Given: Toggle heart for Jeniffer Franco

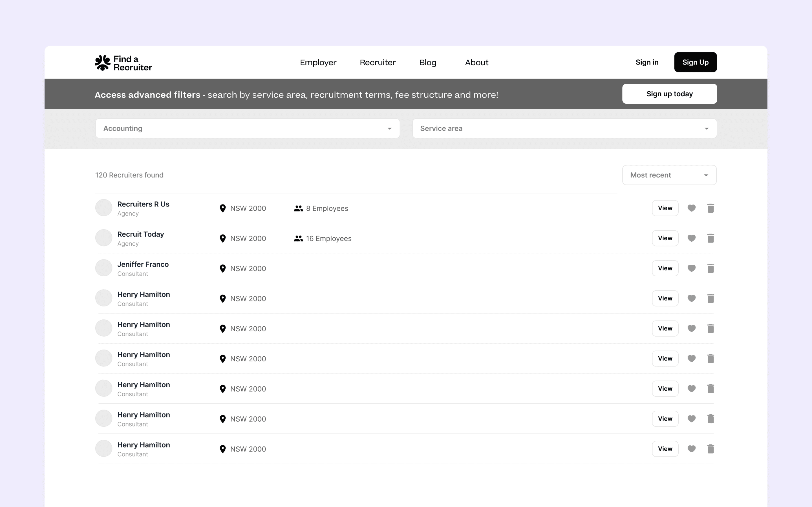Looking at the screenshot, I should pyautogui.click(x=691, y=268).
